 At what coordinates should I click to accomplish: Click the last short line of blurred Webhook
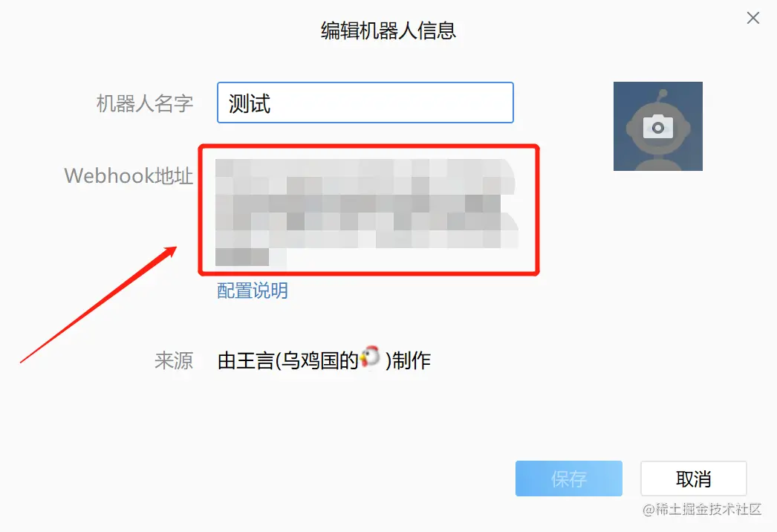(x=251, y=257)
